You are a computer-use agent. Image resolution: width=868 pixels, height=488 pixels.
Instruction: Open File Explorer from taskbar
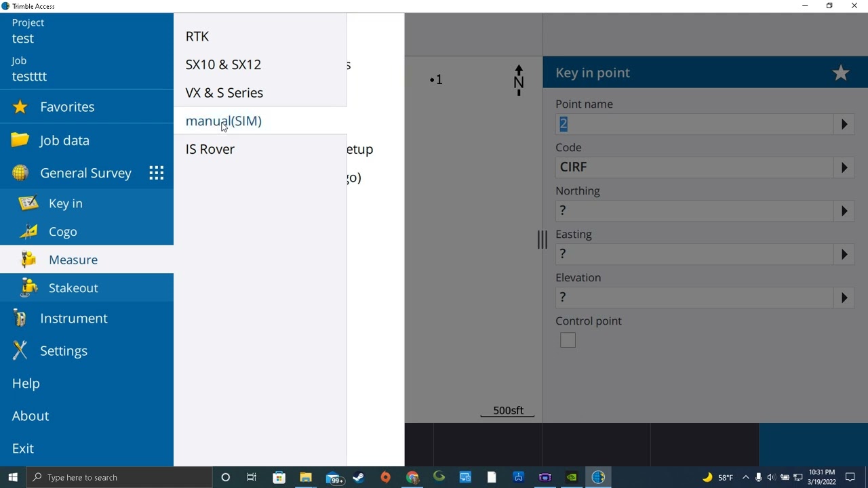pyautogui.click(x=306, y=477)
